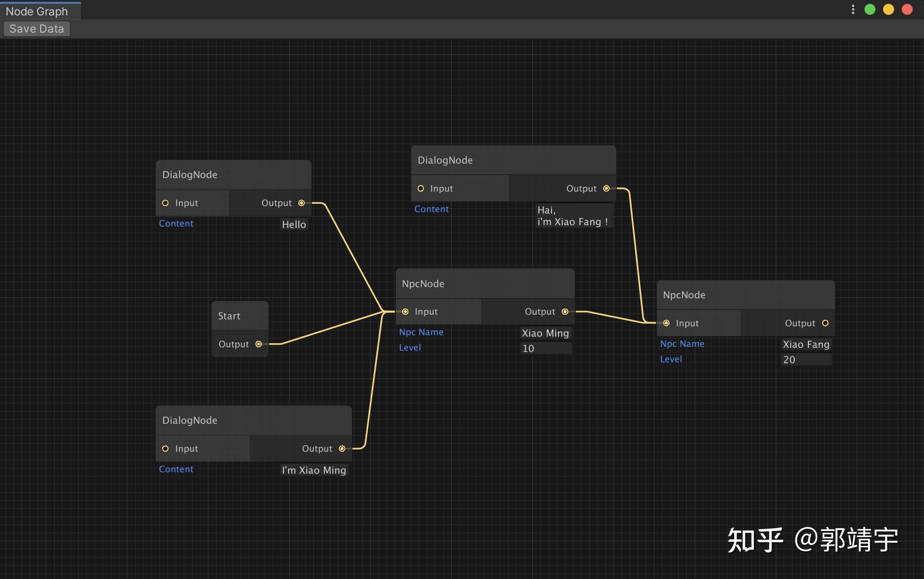Select the Start node title
The height and width of the screenshot is (579, 924).
click(x=229, y=316)
